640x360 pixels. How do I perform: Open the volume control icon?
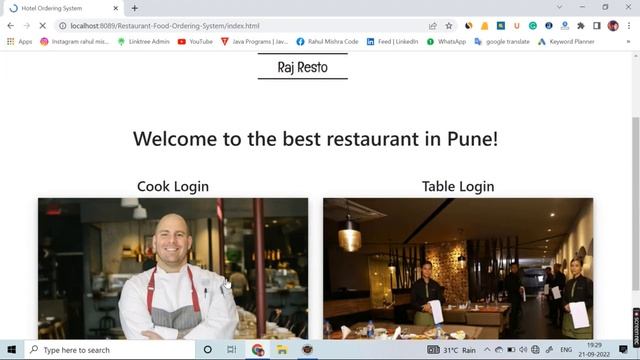523,350
